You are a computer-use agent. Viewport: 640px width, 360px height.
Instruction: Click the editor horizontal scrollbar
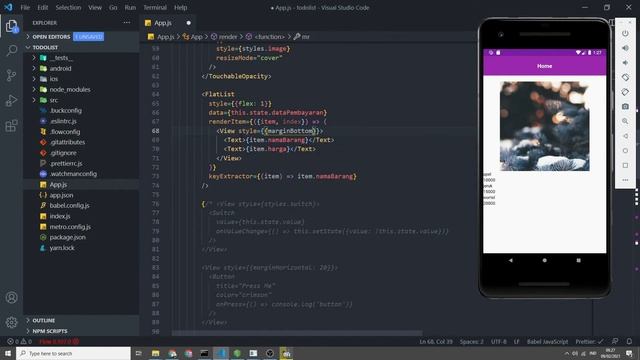click(x=297, y=333)
